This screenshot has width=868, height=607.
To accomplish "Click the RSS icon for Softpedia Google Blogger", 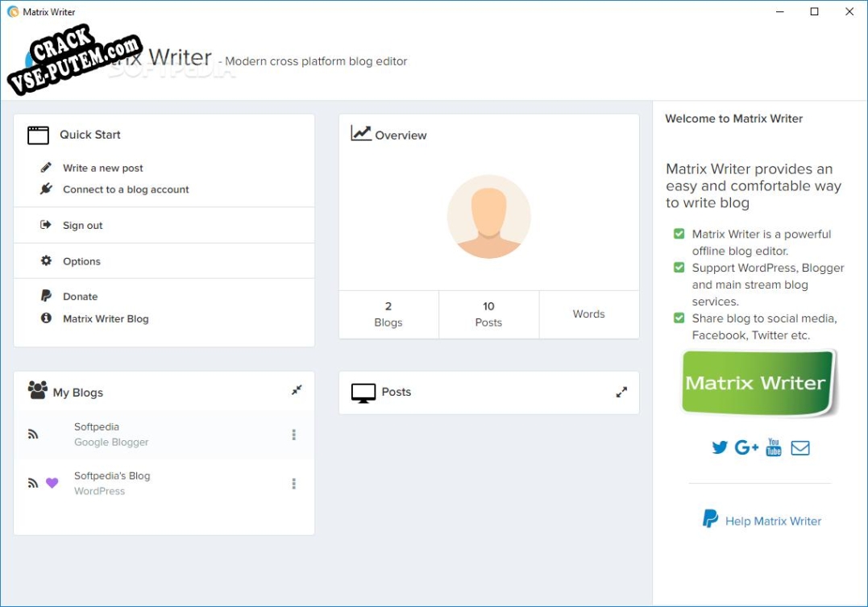I will 33,434.
